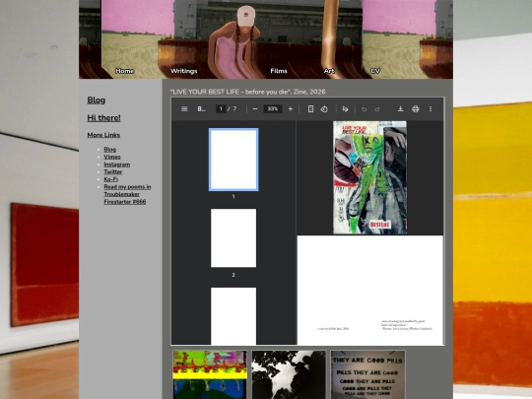532x399 pixels.
Task: Zoom out the PDF with minus icon
Action: [x=255, y=109]
